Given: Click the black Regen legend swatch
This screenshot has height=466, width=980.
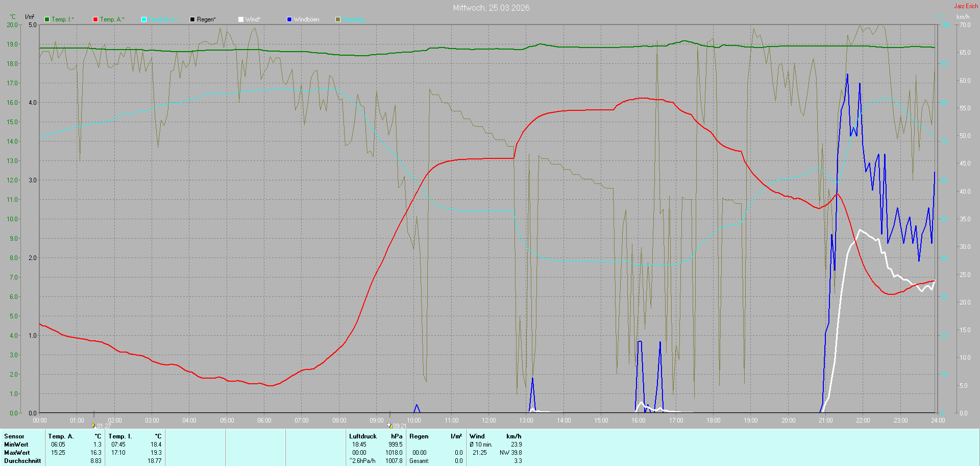Looking at the screenshot, I should coord(192,19).
